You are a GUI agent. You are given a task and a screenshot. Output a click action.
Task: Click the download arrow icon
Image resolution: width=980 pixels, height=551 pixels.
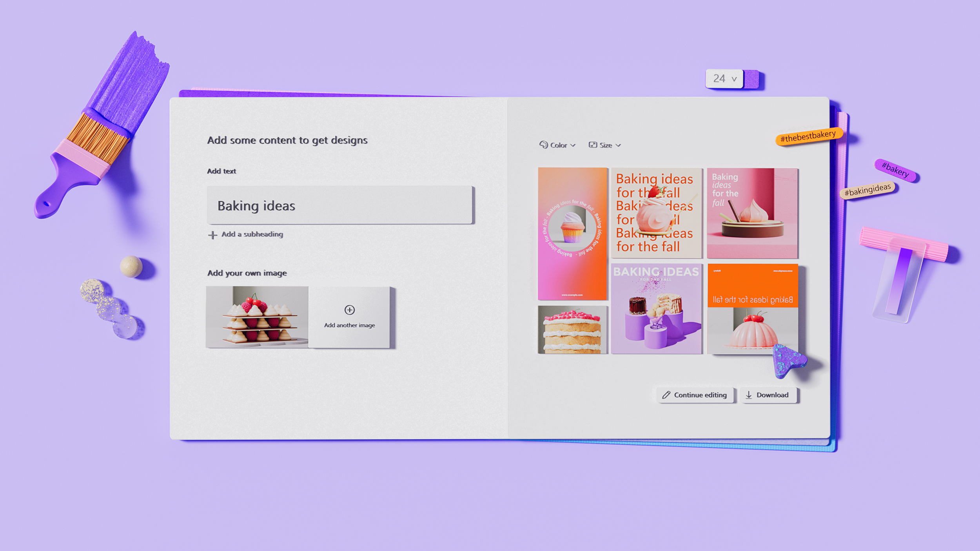coord(749,395)
